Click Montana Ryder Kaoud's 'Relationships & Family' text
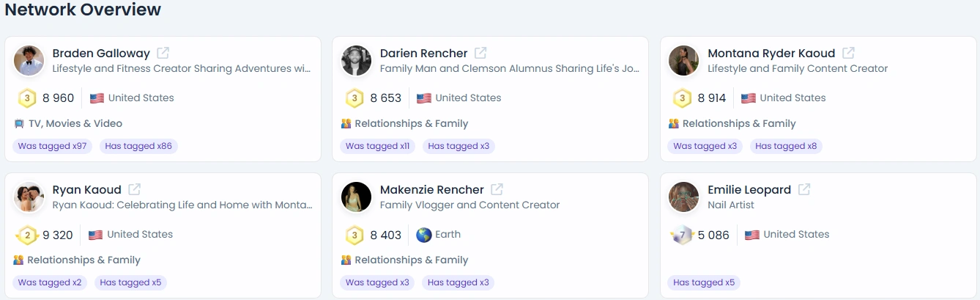This screenshot has width=980, height=300. [739, 124]
